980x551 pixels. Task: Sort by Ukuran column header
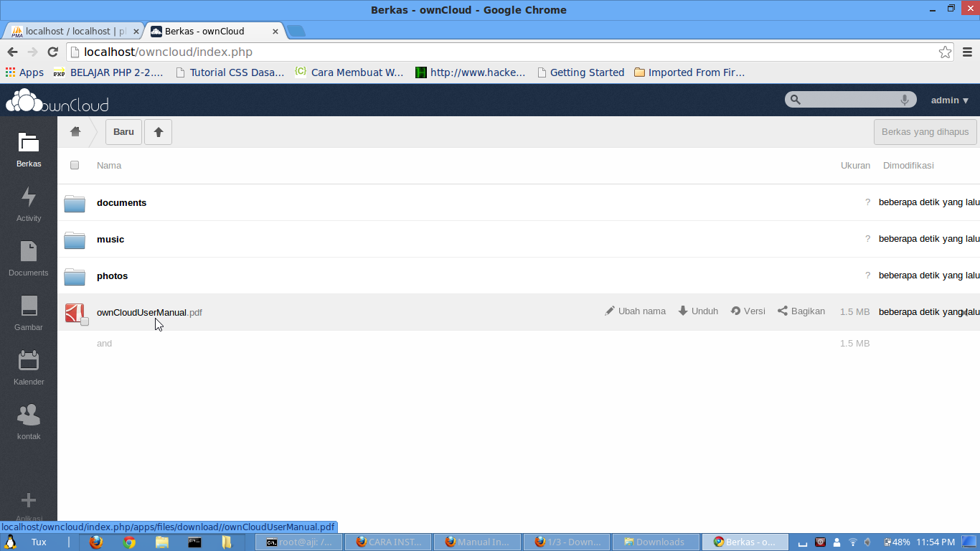click(x=855, y=166)
